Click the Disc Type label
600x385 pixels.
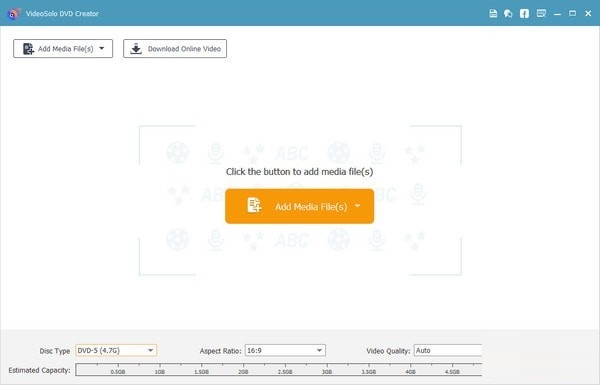(55, 351)
